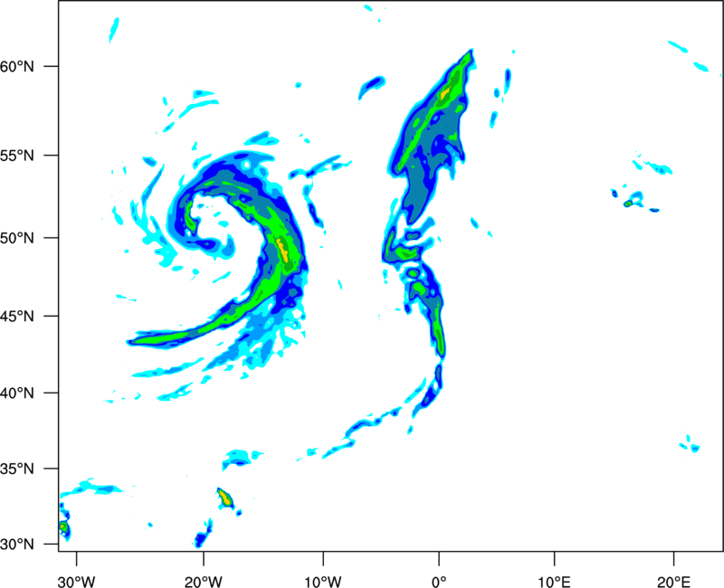
Task: Click the 0° longitude label
Action: coord(439,582)
